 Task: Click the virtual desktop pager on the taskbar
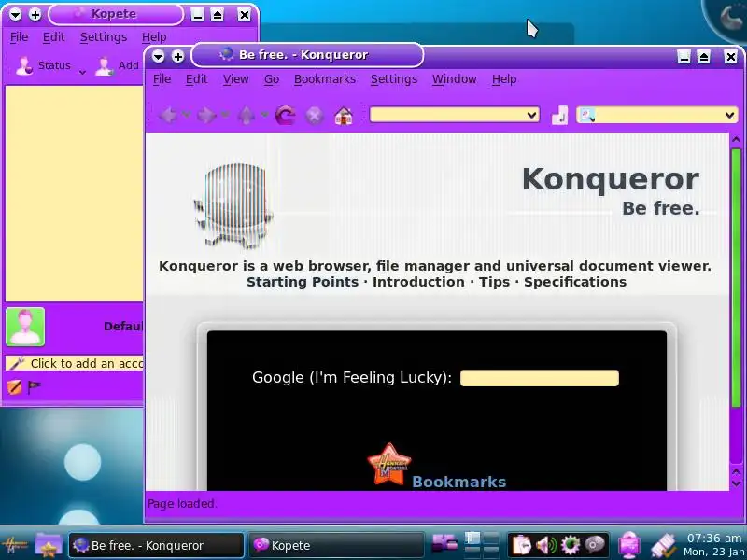[481, 544]
